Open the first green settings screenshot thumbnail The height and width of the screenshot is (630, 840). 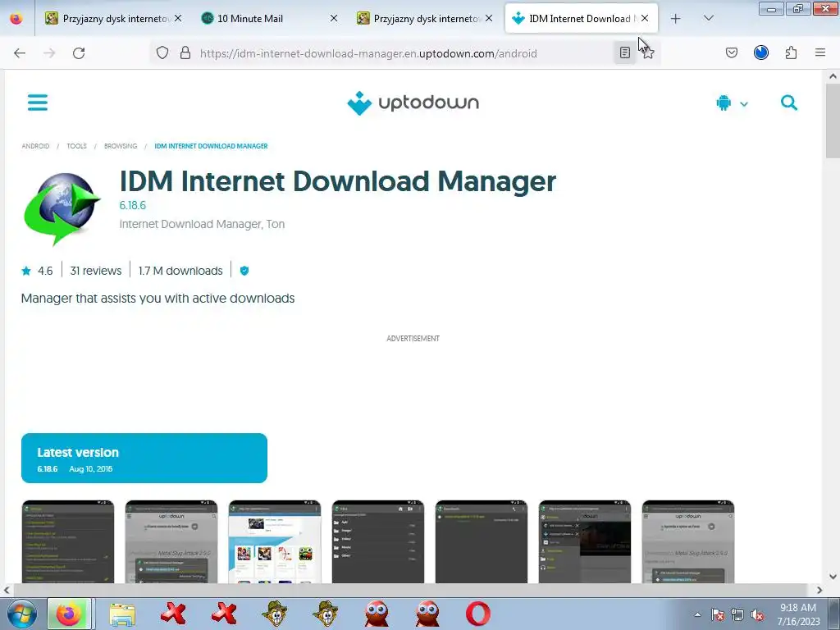pyautogui.click(x=68, y=541)
